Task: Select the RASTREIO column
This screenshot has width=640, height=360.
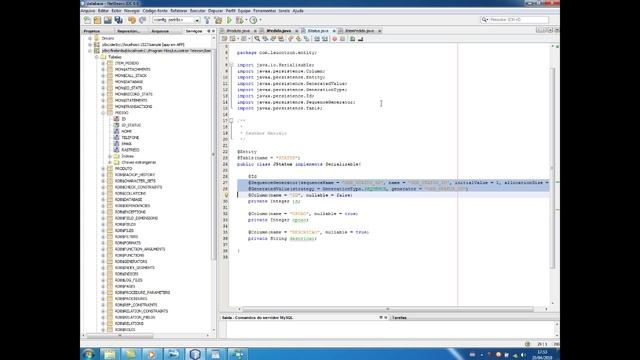Action: pyautogui.click(x=130, y=150)
